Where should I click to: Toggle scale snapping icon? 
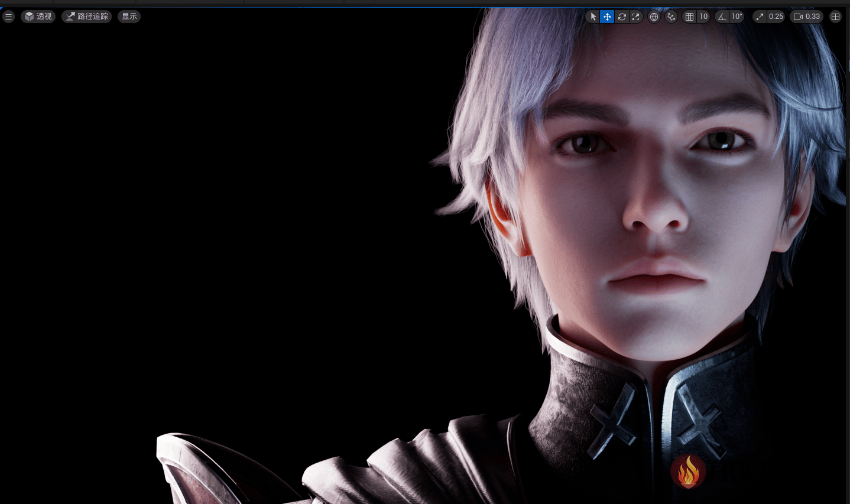(x=760, y=17)
